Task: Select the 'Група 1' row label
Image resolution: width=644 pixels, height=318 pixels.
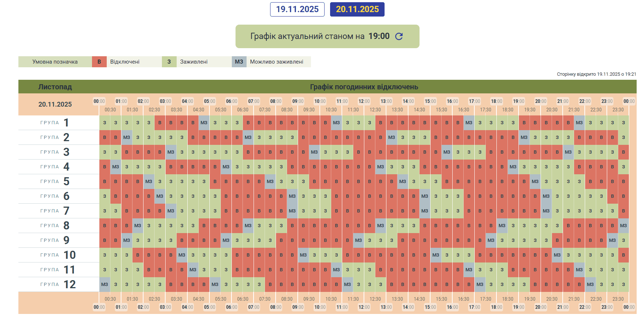Action: coord(55,123)
